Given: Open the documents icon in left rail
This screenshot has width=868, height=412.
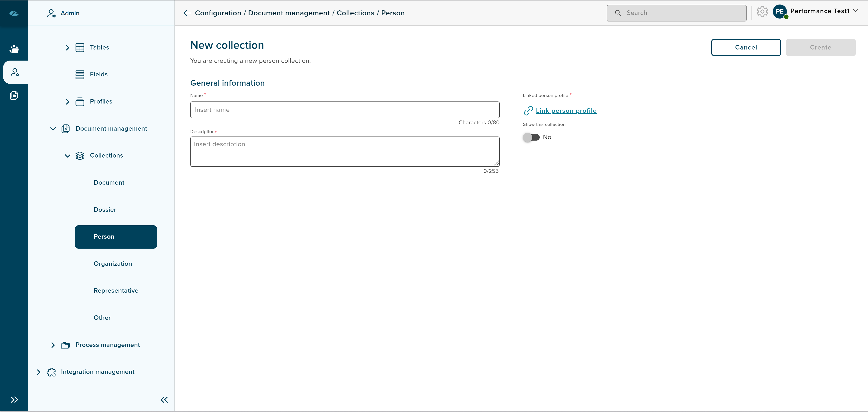Looking at the screenshot, I should (x=14, y=96).
